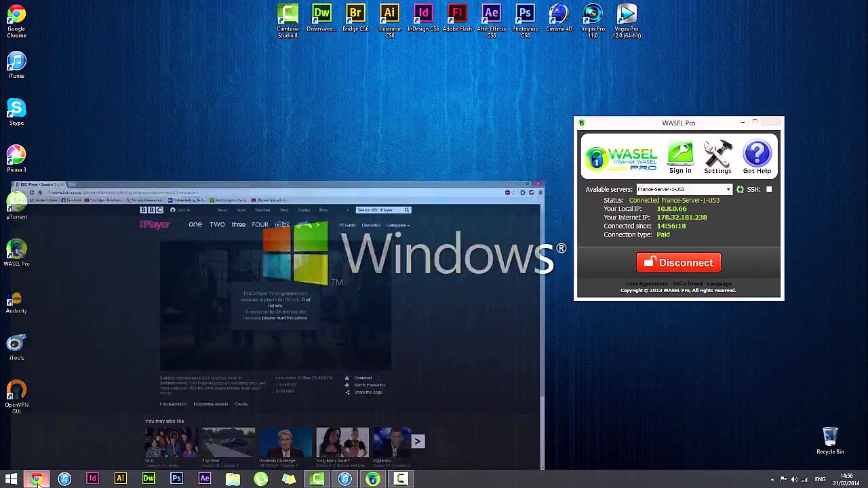Screen dimensions: 868x488
Task: Open the volume speaker tray icon
Action: tap(794, 480)
